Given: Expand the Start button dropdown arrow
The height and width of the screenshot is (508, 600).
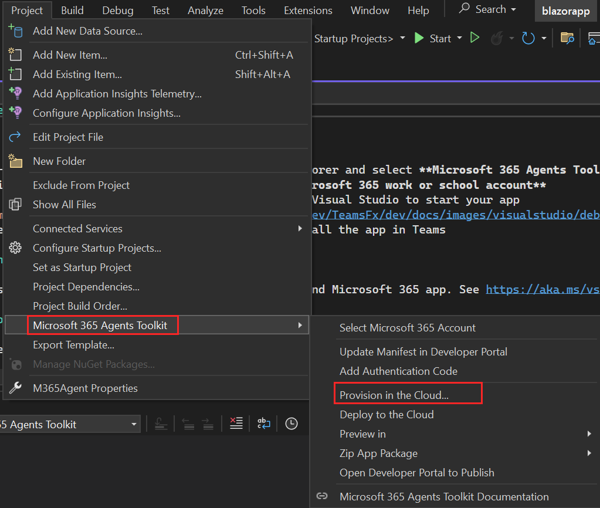Looking at the screenshot, I should (x=459, y=38).
